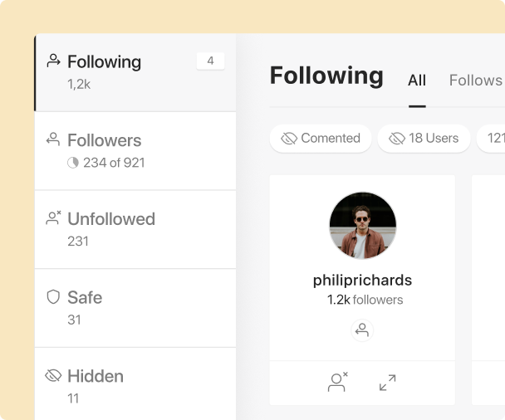Switch to the Follows tab
This screenshot has width=505, height=420.
click(475, 81)
